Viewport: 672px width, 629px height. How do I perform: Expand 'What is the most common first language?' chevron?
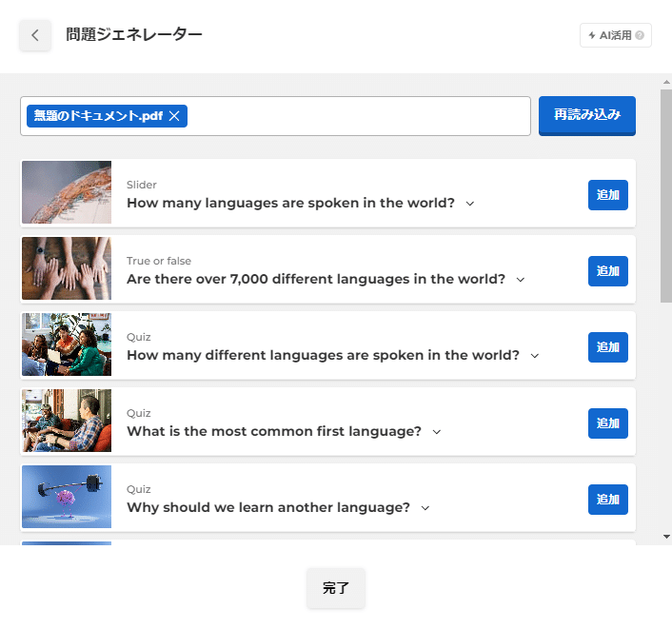pos(436,432)
